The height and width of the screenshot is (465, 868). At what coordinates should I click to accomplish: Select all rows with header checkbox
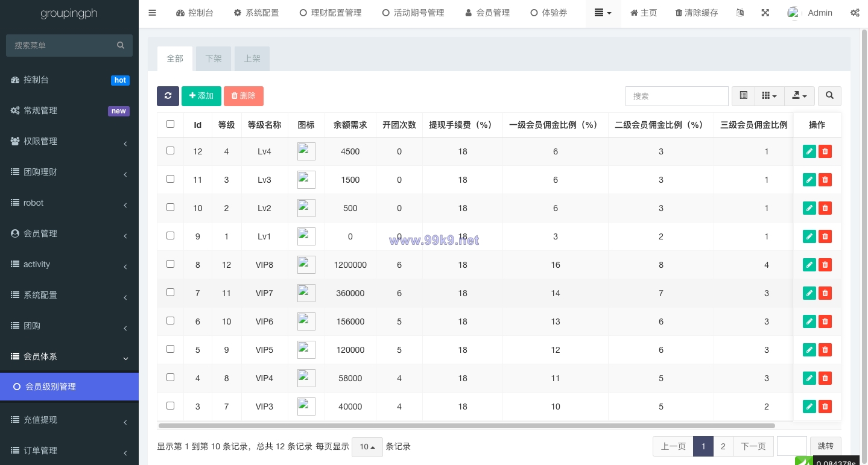tap(170, 124)
